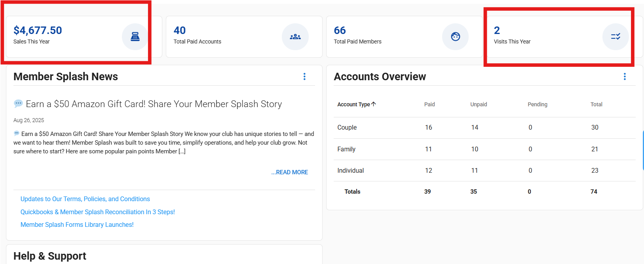The width and height of the screenshot is (644, 264).
Task: Click the group icon for Total Paid Accounts
Action: (295, 37)
